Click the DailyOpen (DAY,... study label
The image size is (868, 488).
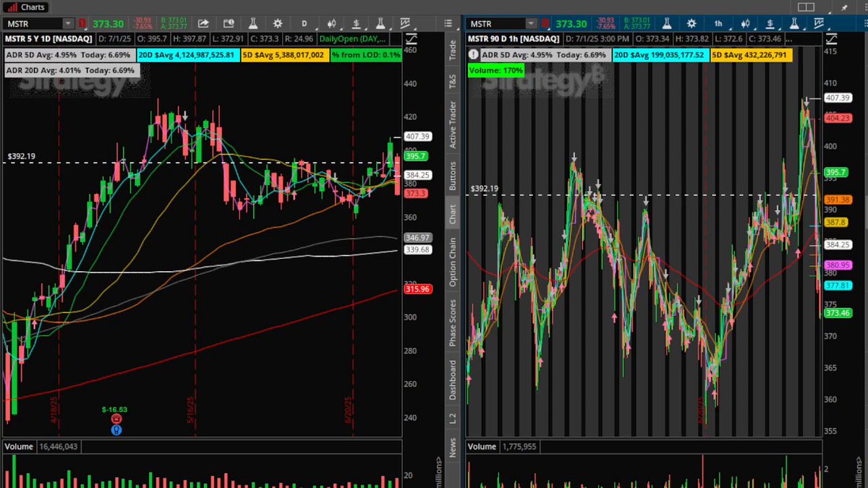(x=352, y=39)
